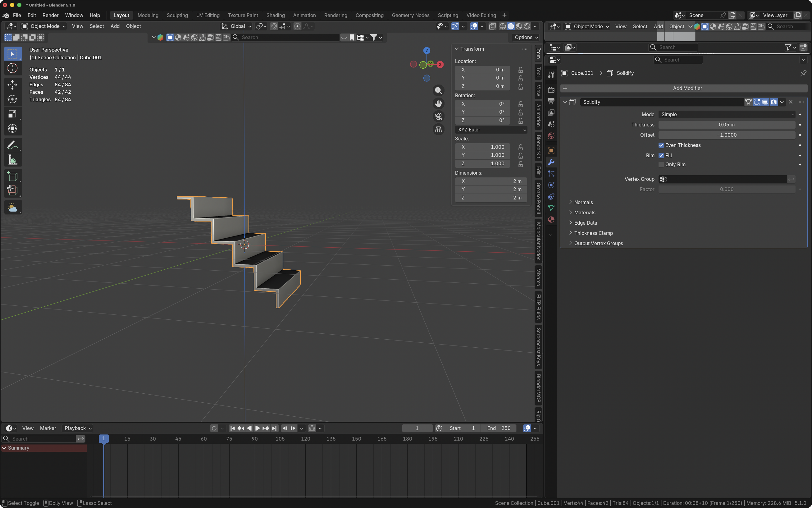Image resolution: width=812 pixels, height=508 pixels.
Task: Select the Add Cube tool
Action: (12, 176)
